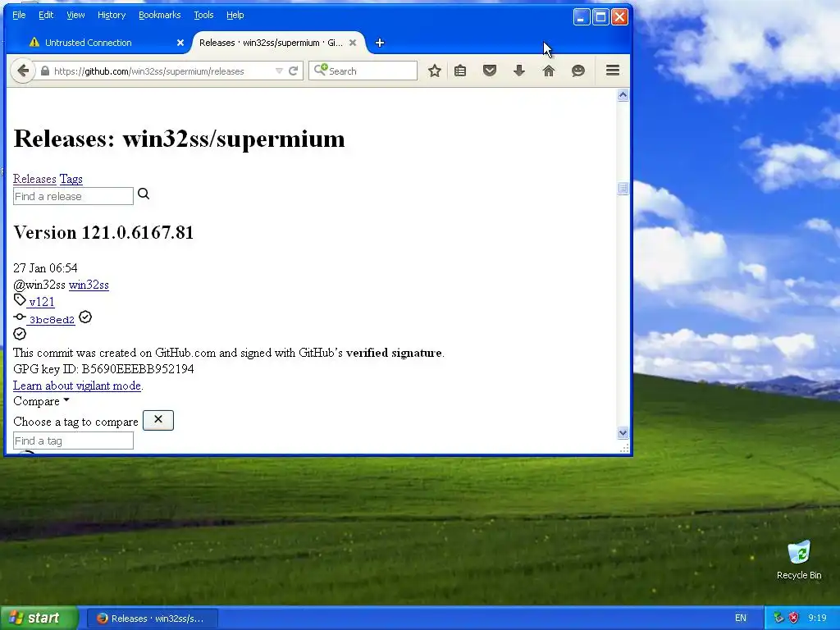Click the Find a tag input field
This screenshot has width=840, height=630.
pyautogui.click(x=73, y=441)
